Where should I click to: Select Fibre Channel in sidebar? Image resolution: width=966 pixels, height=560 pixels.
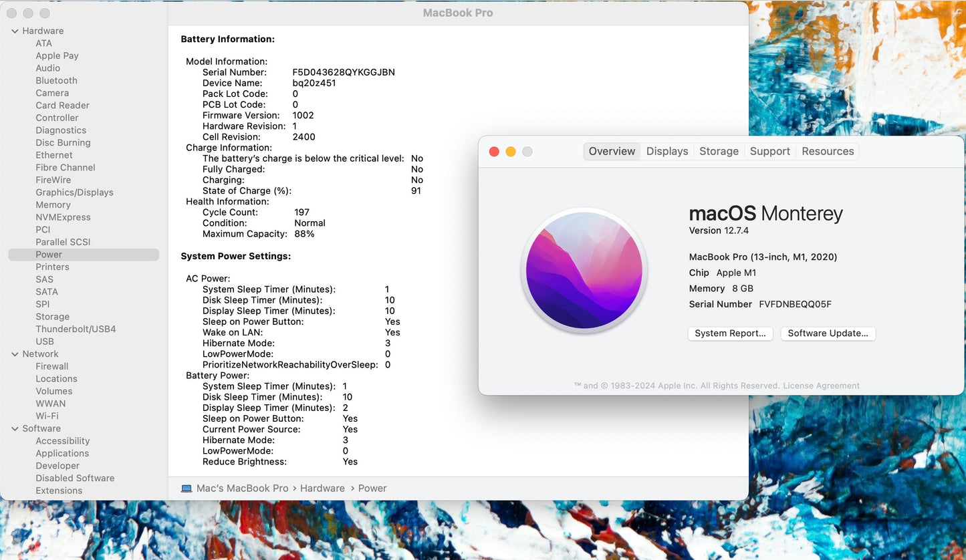(66, 168)
